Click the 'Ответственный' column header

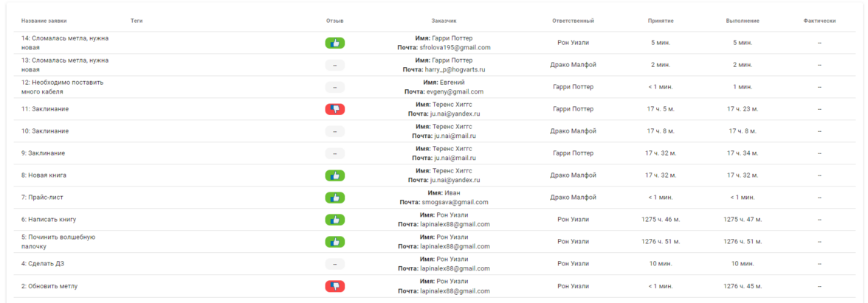[x=573, y=21]
